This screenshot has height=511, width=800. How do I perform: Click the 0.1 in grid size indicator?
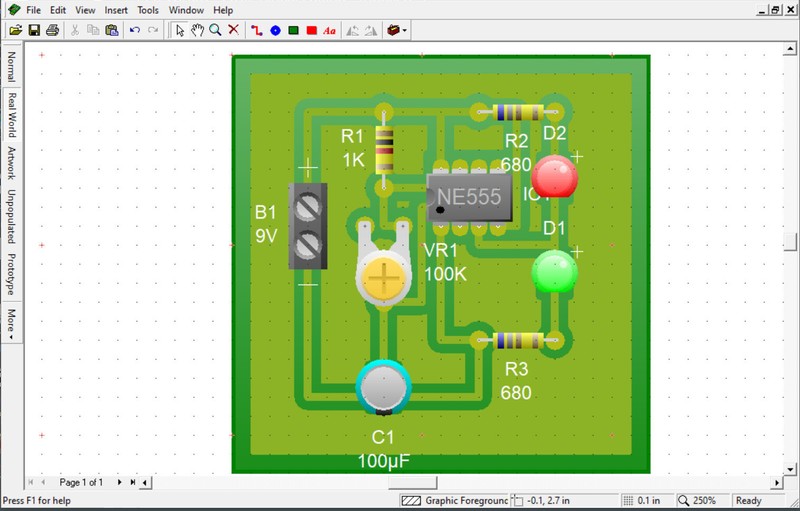pos(647,500)
